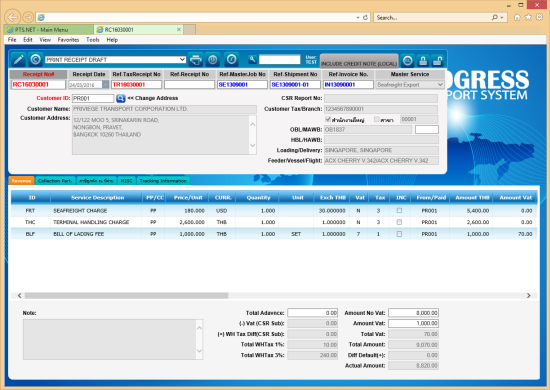Click the round GL icon beside credit note
The width and height of the screenshot is (550, 390).
(407, 61)
